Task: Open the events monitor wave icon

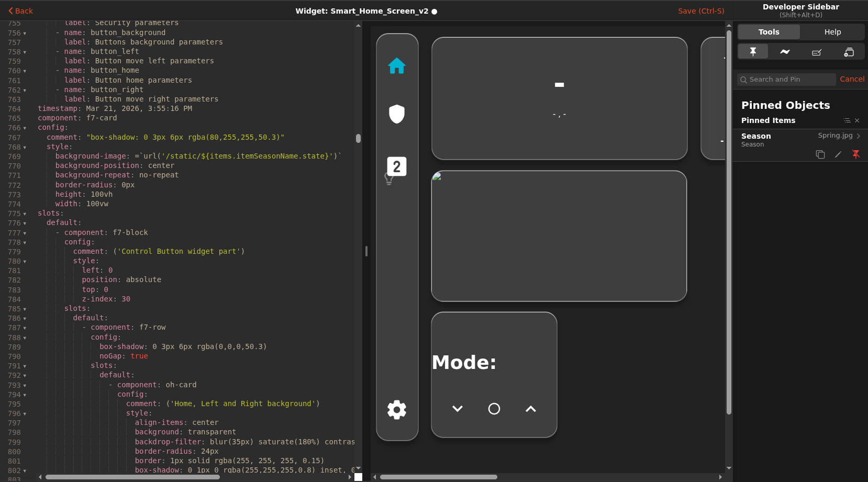Action: 785,51
